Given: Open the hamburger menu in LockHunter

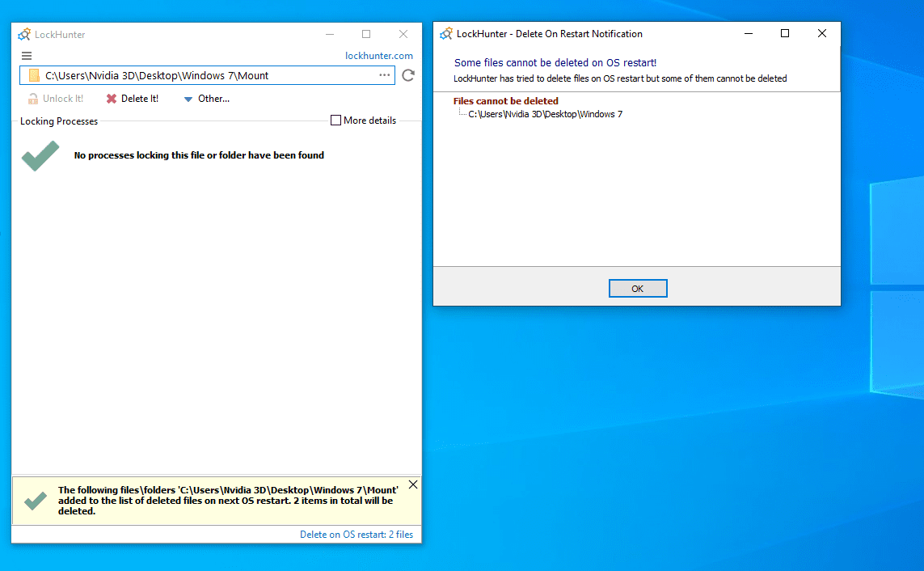Looking at the screenshot, I should 27,56.
